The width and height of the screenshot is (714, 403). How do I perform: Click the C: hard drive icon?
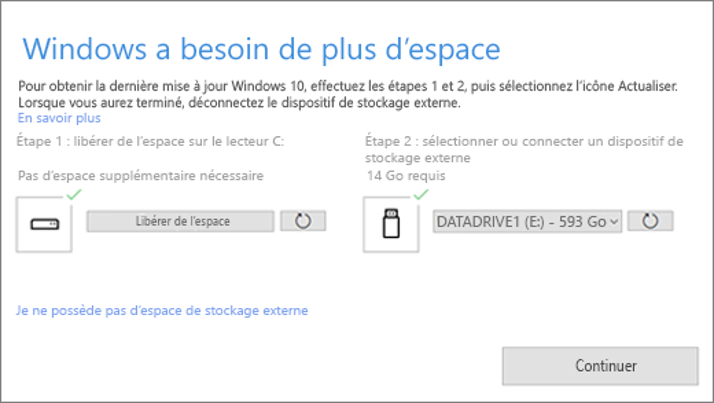click(x=44, y=224)
